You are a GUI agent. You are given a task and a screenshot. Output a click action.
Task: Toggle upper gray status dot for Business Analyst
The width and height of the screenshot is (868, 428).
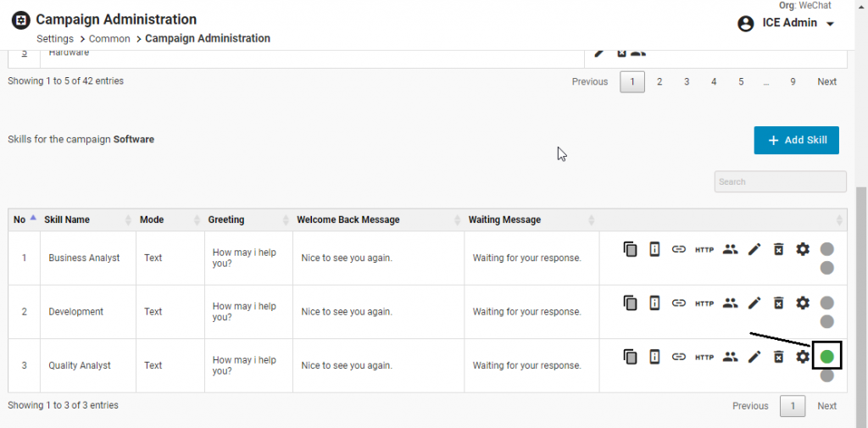point(827,249)
